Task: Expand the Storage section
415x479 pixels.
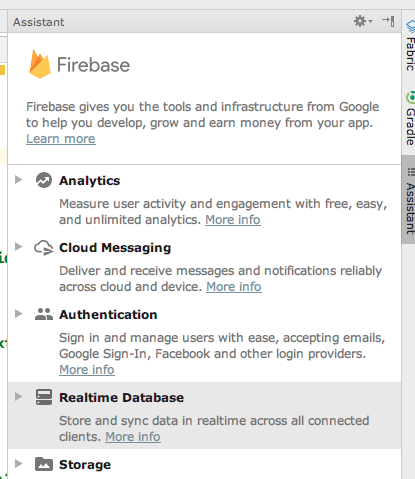Action: pyautogui.click(x=19, y=464)
